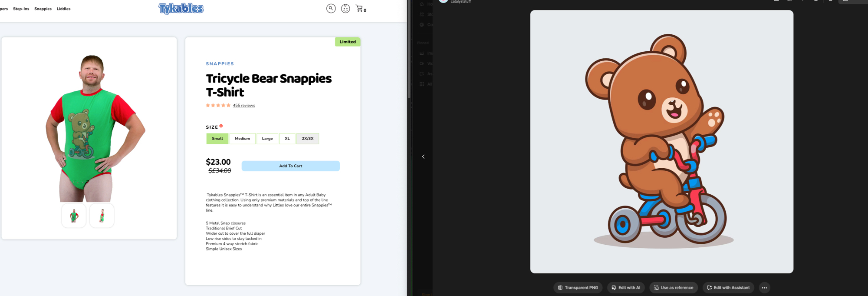Viewport: 868px width, 296px height.
Task: Click Use as reference button
Action: (673, 288)
